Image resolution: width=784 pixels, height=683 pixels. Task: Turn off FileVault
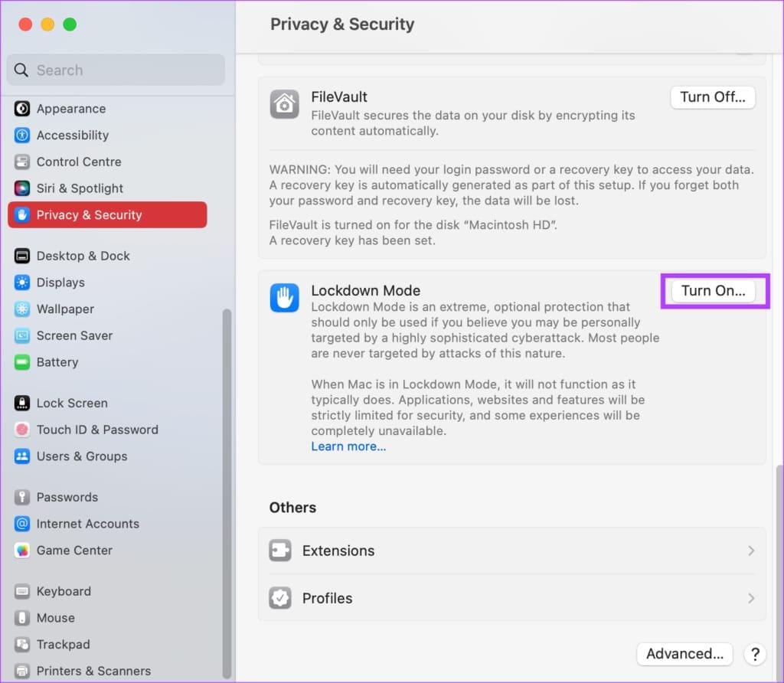click(x=713, y=97)
